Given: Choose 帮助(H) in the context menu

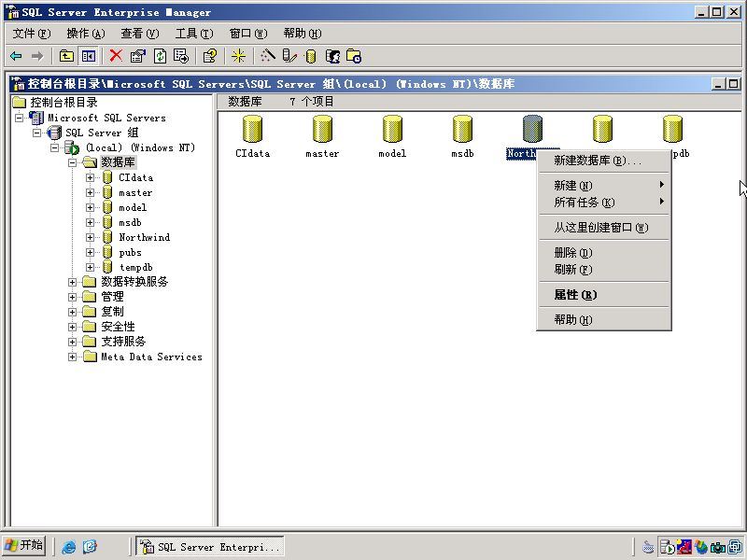Looking at the screenshot, I should (x=603, y=320).
